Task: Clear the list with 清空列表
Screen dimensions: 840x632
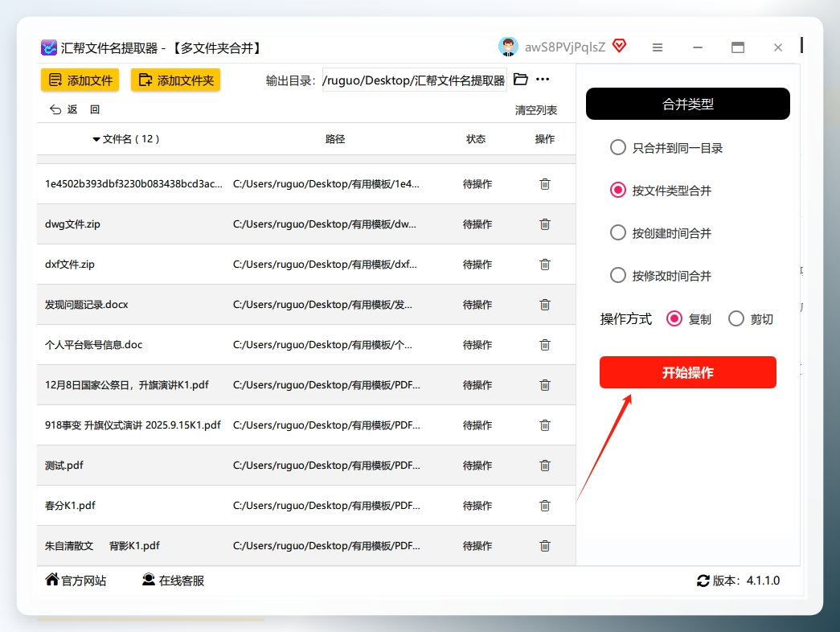Action: pos(535,110)
